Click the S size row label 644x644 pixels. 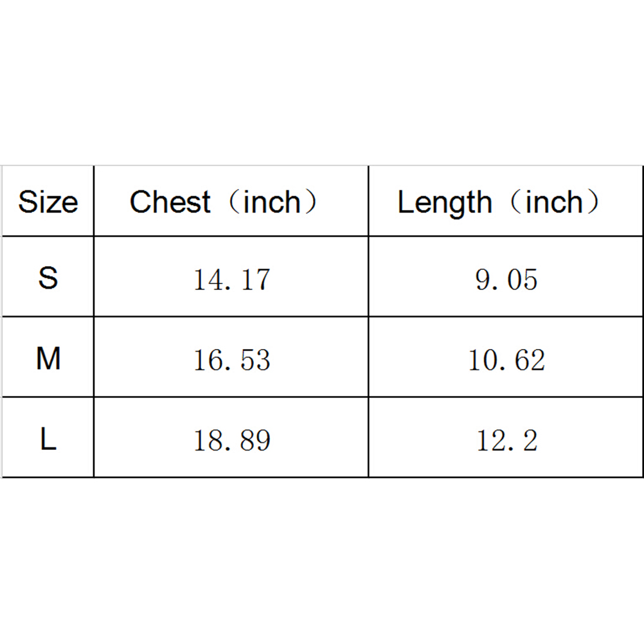click(48, 278)
